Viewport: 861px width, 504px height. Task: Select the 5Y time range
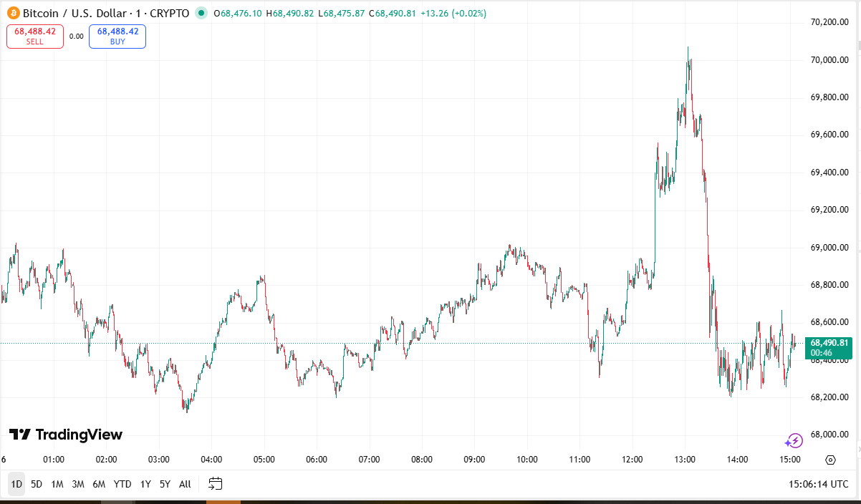[165, 484]
